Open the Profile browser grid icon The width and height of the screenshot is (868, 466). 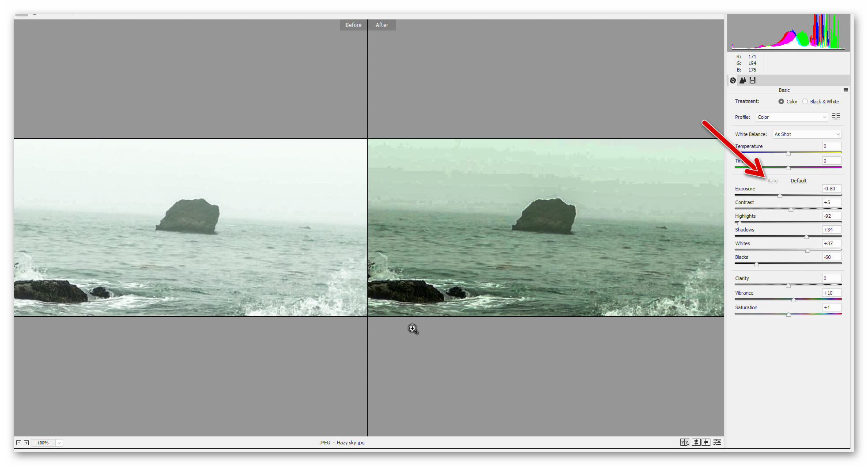point(836,117)
